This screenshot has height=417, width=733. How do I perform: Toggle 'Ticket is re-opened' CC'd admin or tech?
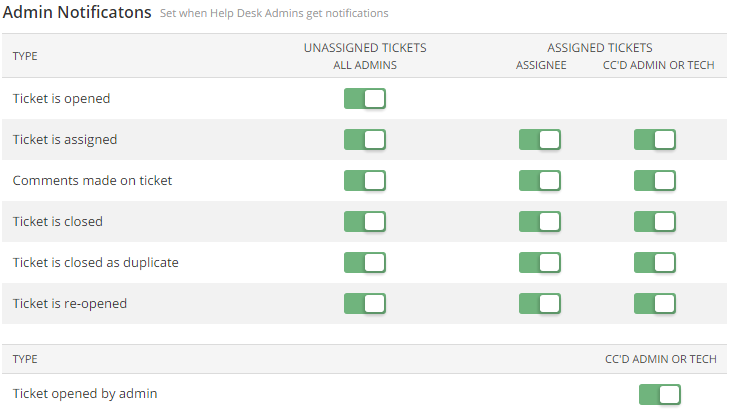pos(654,303)
